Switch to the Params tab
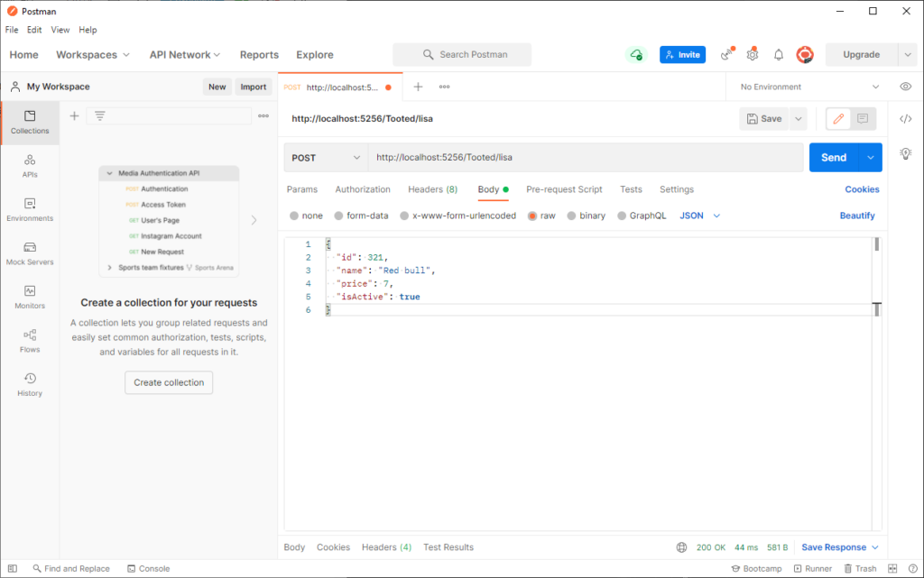Viewport: 924px width, 578px height. [301, 189]
